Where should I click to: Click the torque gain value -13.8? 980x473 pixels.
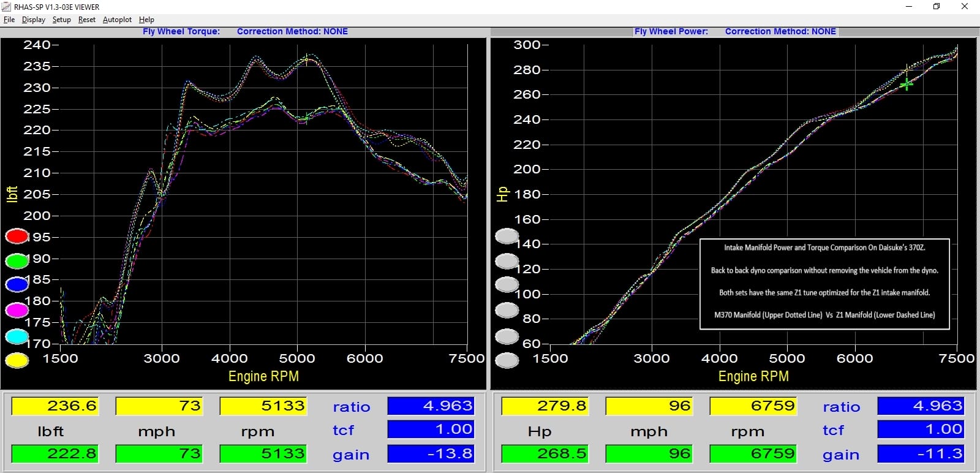coord(431,453)
